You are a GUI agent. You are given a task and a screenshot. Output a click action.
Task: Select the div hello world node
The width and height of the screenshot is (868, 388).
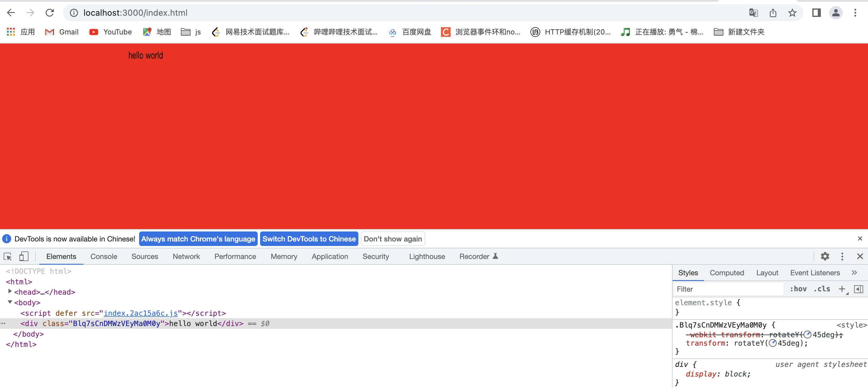tap(336, 323)
